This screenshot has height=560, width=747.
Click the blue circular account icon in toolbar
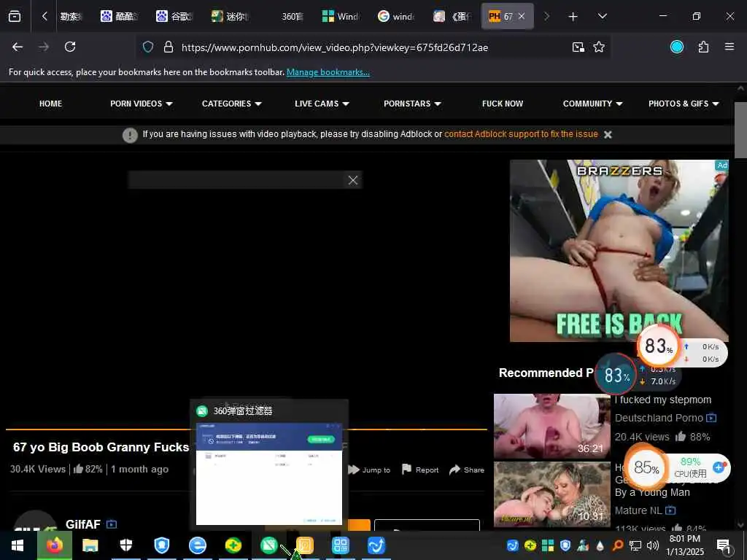677,47
